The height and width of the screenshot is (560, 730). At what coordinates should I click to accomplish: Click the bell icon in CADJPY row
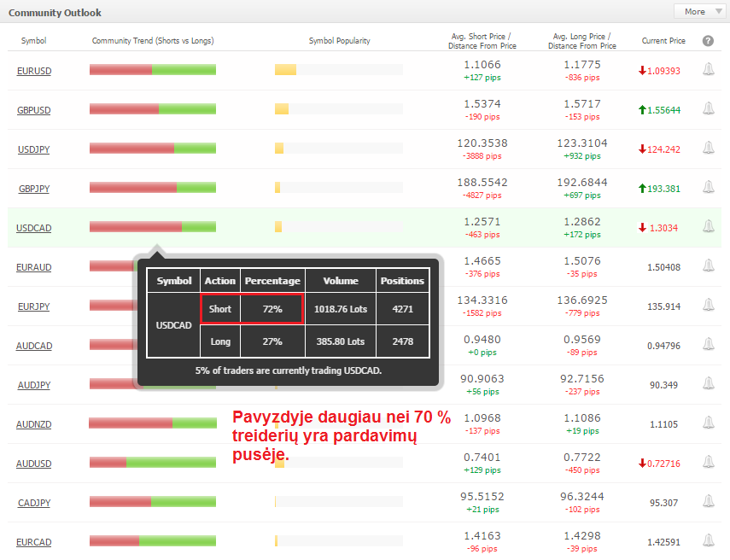[x=708, y=502]
